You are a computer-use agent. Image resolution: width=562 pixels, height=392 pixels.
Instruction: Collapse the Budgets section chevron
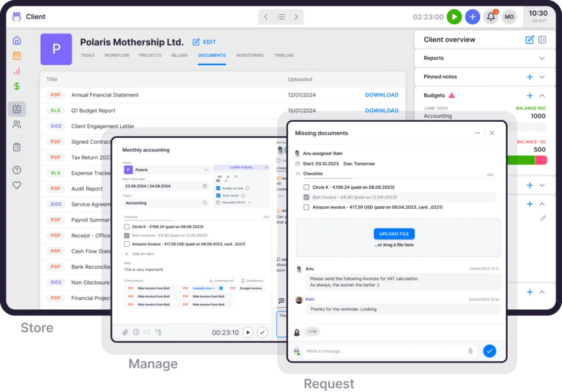[542, 95]
